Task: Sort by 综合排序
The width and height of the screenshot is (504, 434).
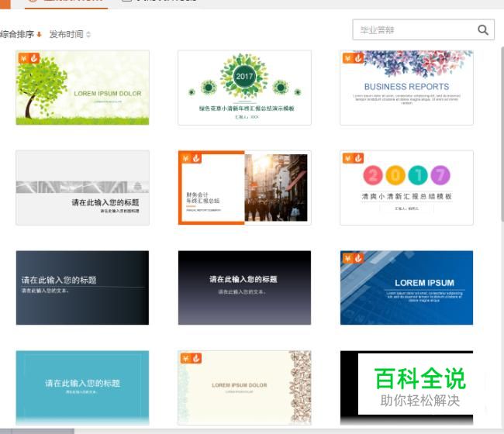Action: click(21, 34)
